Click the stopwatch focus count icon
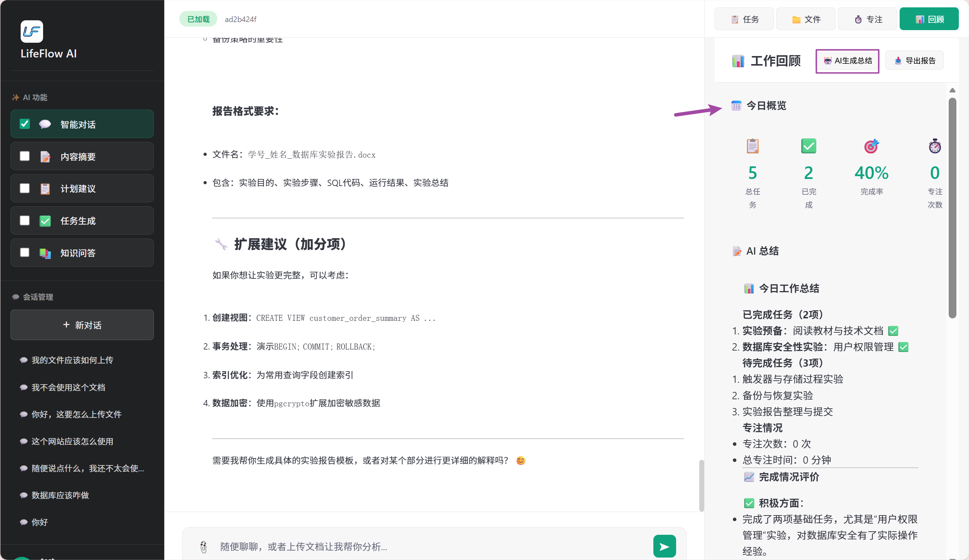Viewport: 969px width, 560px height. pyautogui.click(x=934, y=146)
